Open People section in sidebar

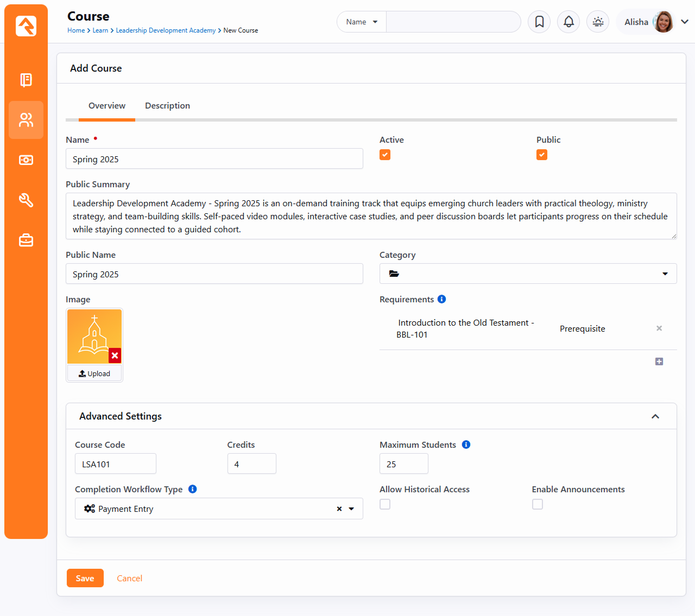(26, 120)
